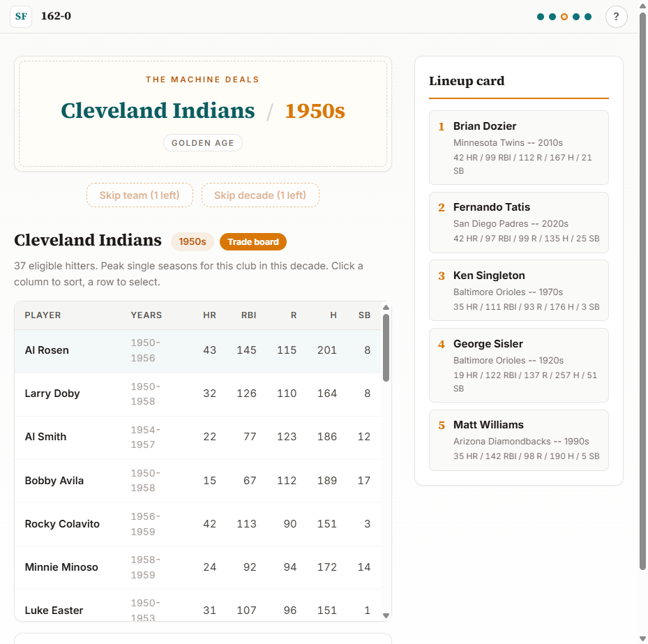Image resolution: width=648 pixels, height=644 pixels.
Task: Select the Al Smith row
Action: point(198,437)
